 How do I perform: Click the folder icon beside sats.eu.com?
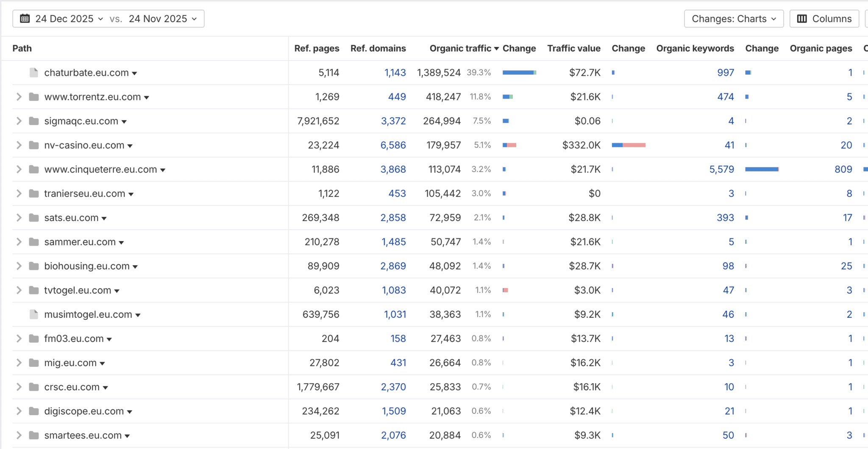coord(34,218)
